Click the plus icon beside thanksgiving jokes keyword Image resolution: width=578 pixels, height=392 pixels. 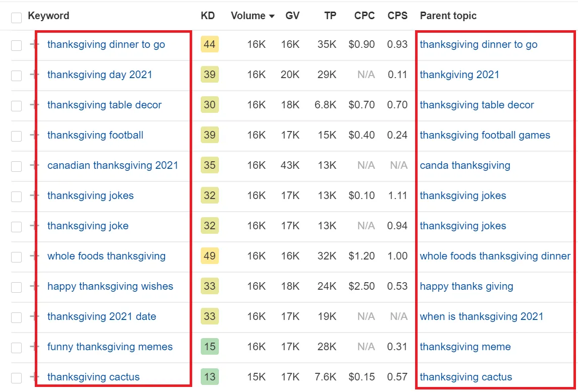pyautogui.click(x=33, y=195)
